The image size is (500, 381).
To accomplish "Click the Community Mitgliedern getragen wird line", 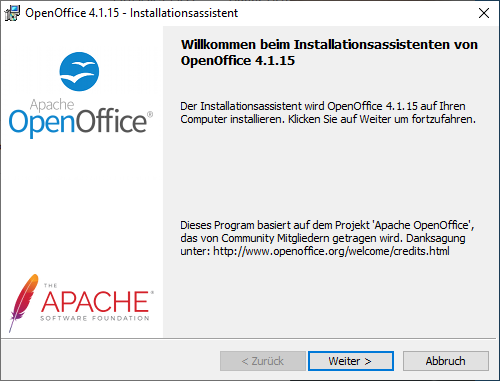I will tap(312, 238).
